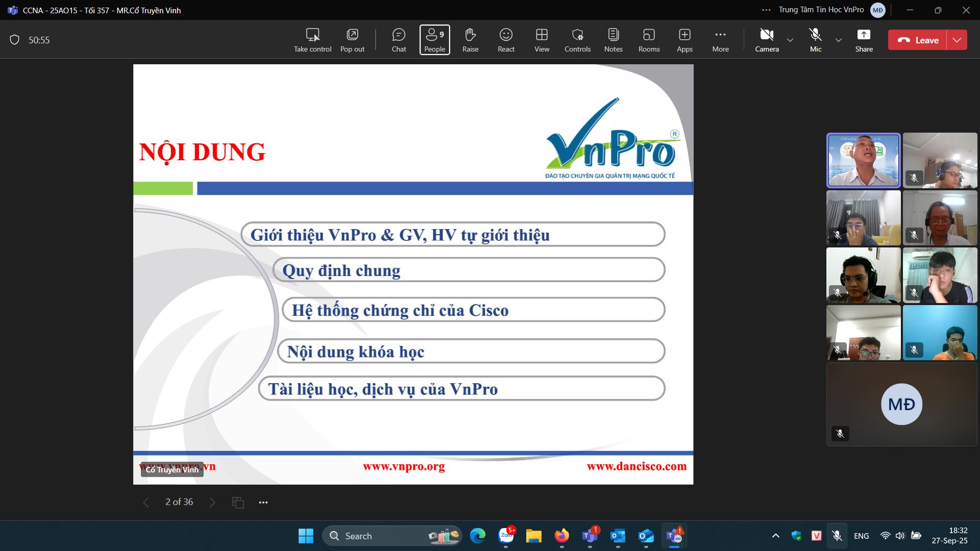The width and height of the screenshot is (980, 551).
Task: Select the presenter's highlighted video tile
Action: coord(864,161)
